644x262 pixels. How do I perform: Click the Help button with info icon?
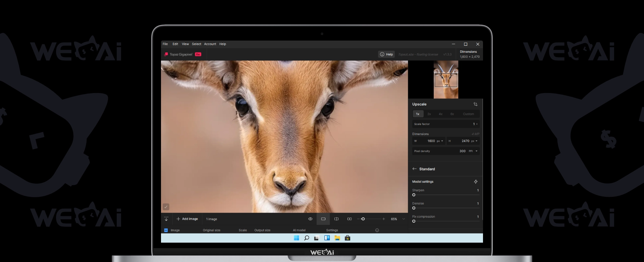[386, 54]
